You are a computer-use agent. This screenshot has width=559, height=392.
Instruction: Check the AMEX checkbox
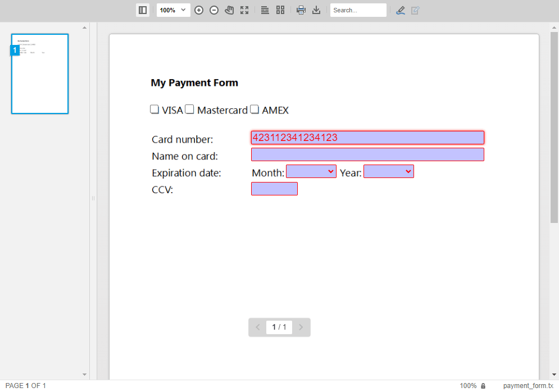tap(254, 110)
